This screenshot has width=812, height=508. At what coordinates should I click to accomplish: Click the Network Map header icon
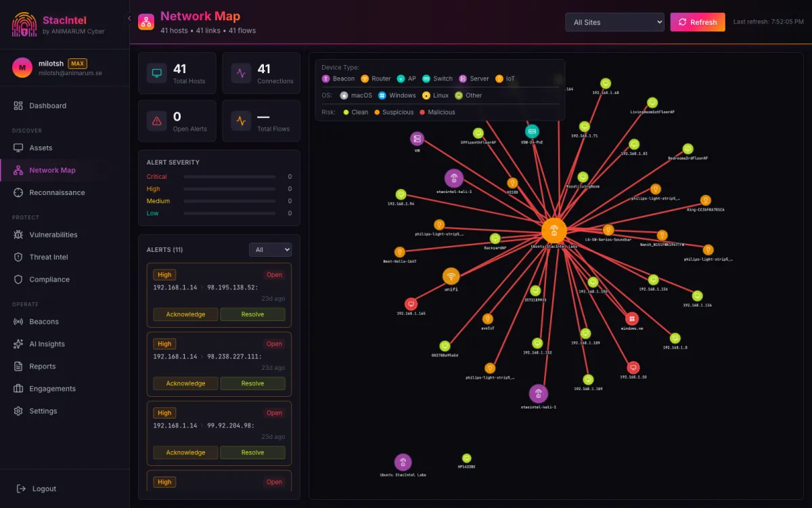(x=146, y=22)
